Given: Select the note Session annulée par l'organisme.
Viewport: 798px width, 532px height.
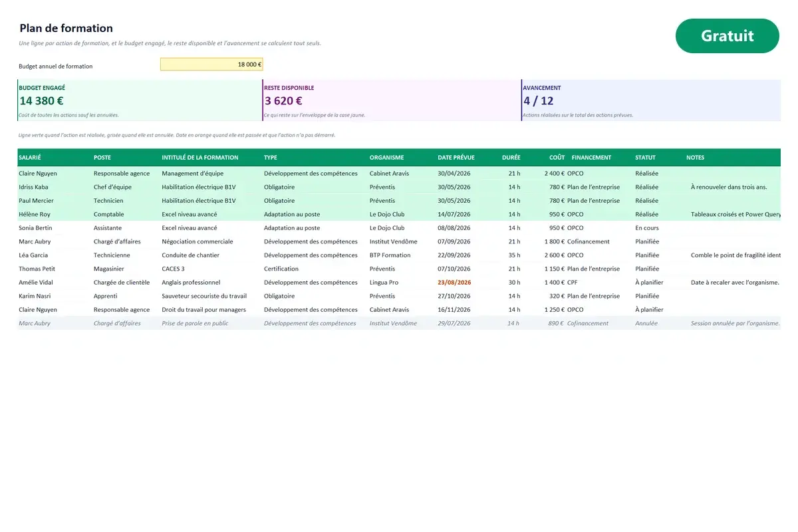Looking at the screenshot, I should coord(735,323).
